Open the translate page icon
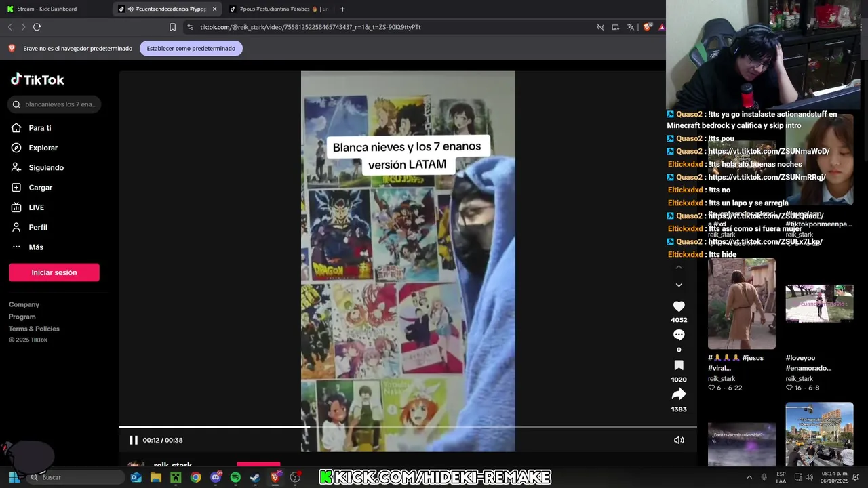 (x=631, y=27)
